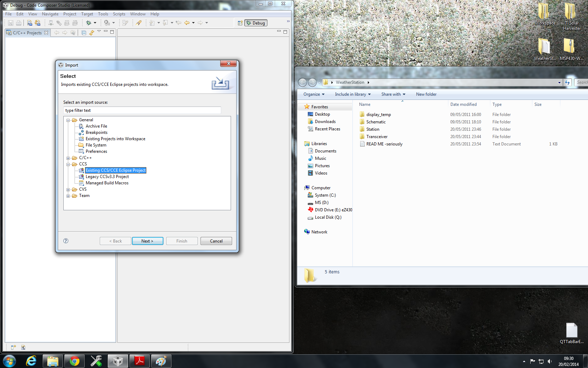This screenshot has height=368, width=588.
Task: Open the Include in library dropdown
Action: [x=353, y=94]
